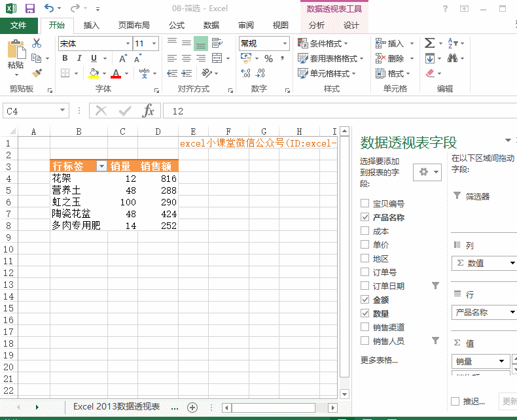Uncheck the 产品名称 field checkbox

(365, 217)
